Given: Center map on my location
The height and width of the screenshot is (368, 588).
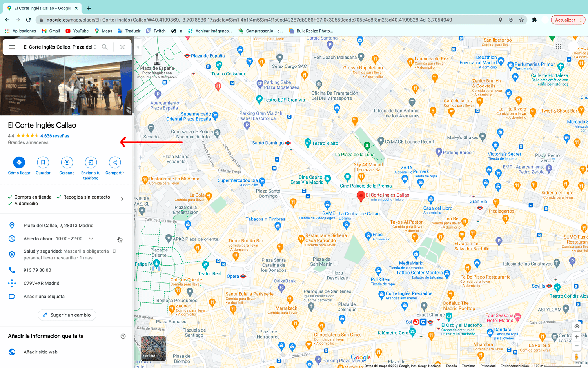Looking at the screenshot, I should click(x=577, y=326).
